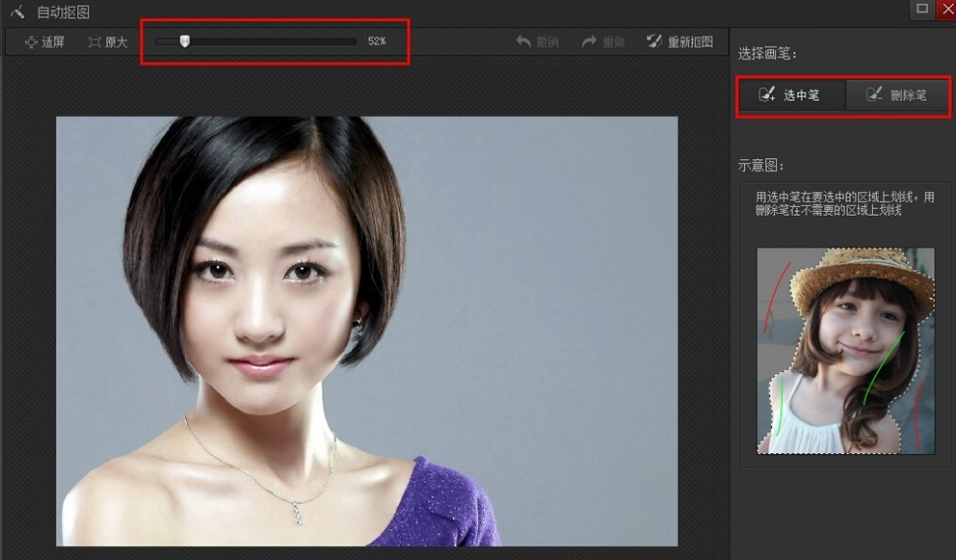Click the hat girl example thumbnail
This screenshot has height=560, width=956.
(845, 350)
